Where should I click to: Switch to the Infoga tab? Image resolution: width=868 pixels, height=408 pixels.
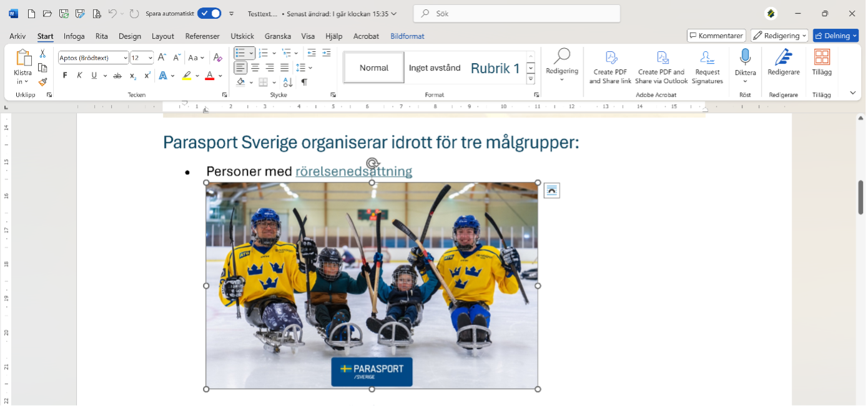point(74,36)
